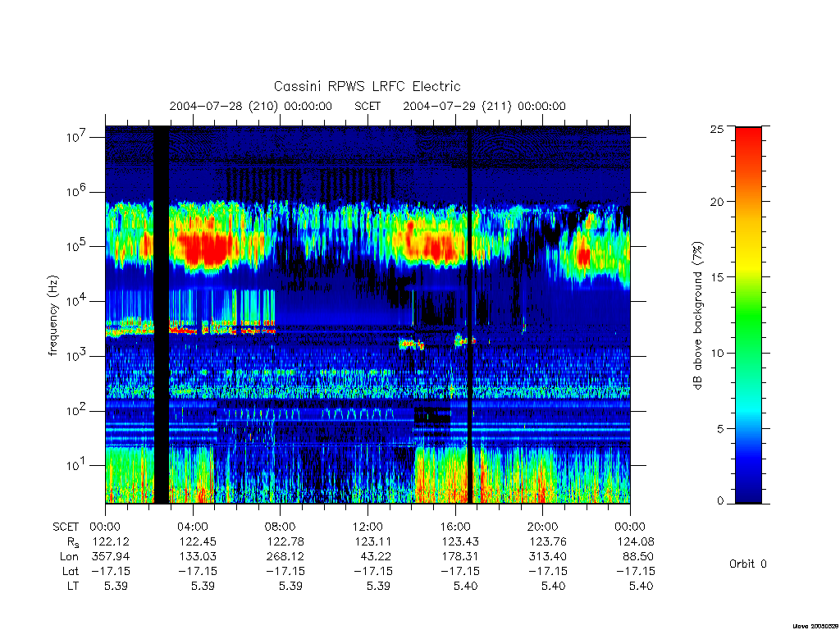Click the "Lat" row label

coord(71,571)
